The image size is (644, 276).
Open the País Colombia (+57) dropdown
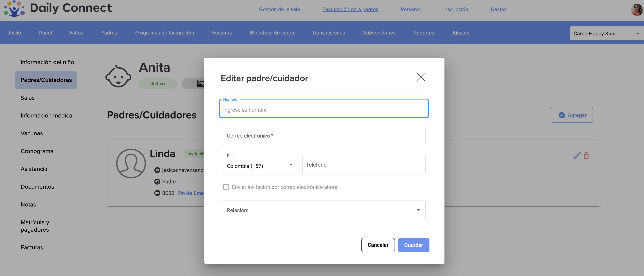[x=261, y=165]
